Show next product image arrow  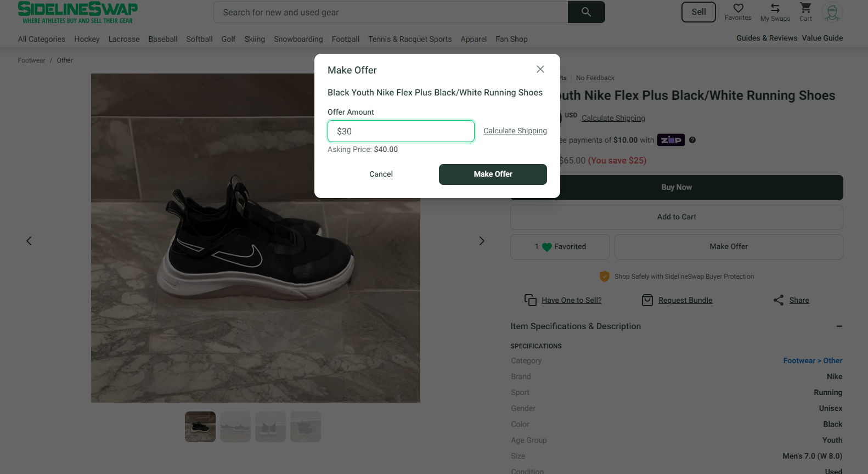pos(482,241)
